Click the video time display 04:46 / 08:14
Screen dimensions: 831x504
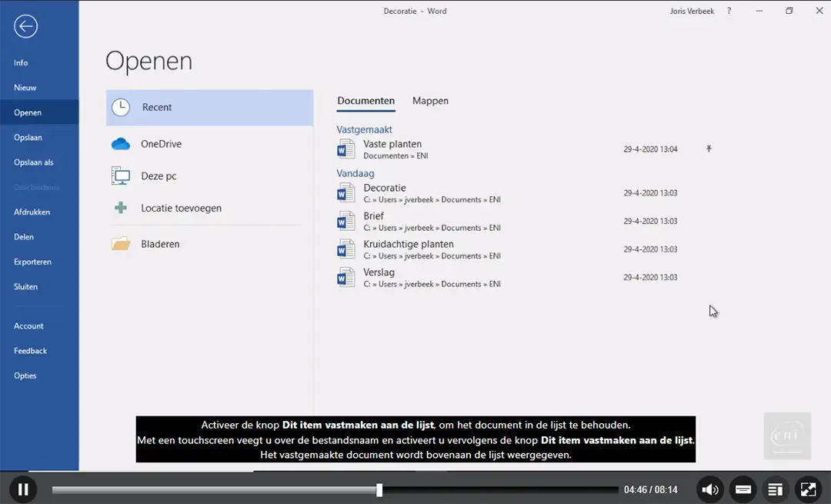click(x=650, y=489)
